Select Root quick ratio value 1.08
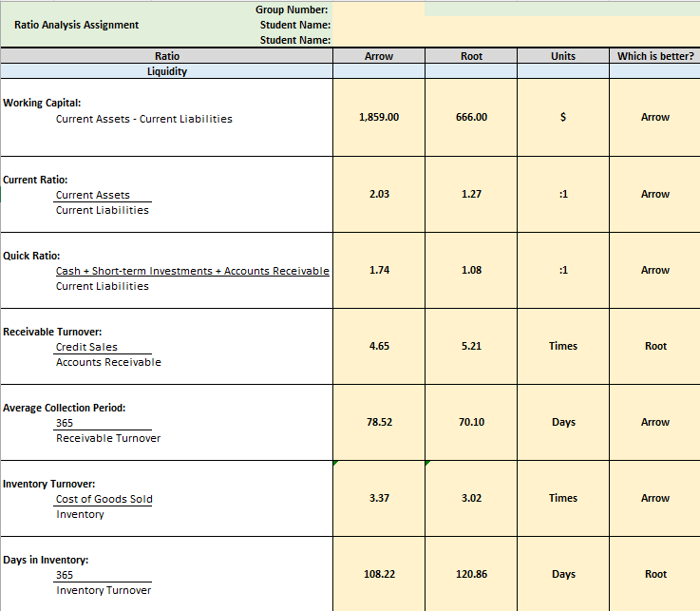Image resolution: width=700 pixels, height=611 pixels. (x=471, y=270)
